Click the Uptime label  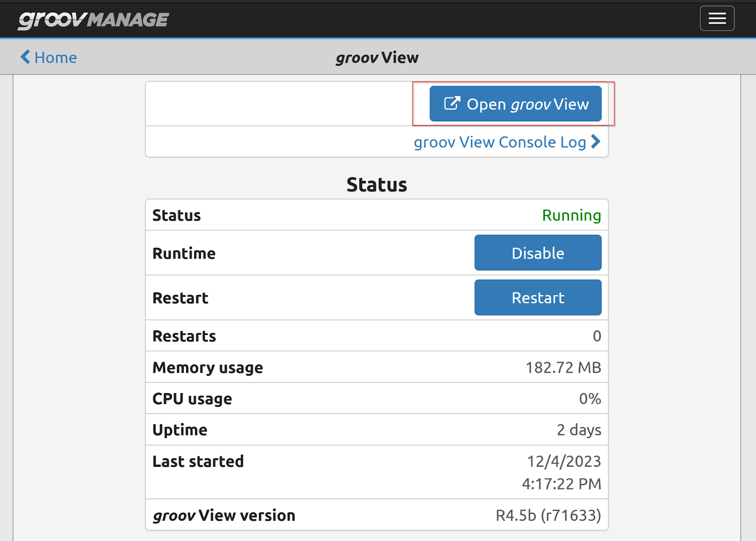tap(180, 430)
